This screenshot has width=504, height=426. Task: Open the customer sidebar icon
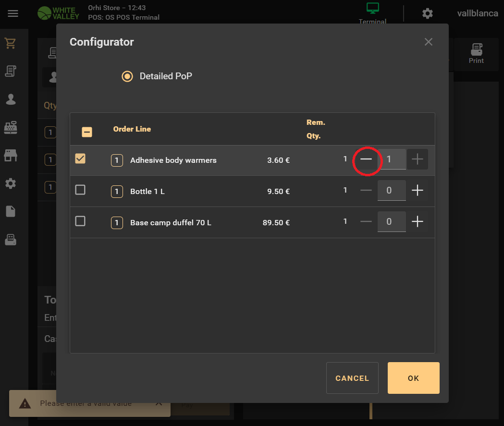coord(11,99)
